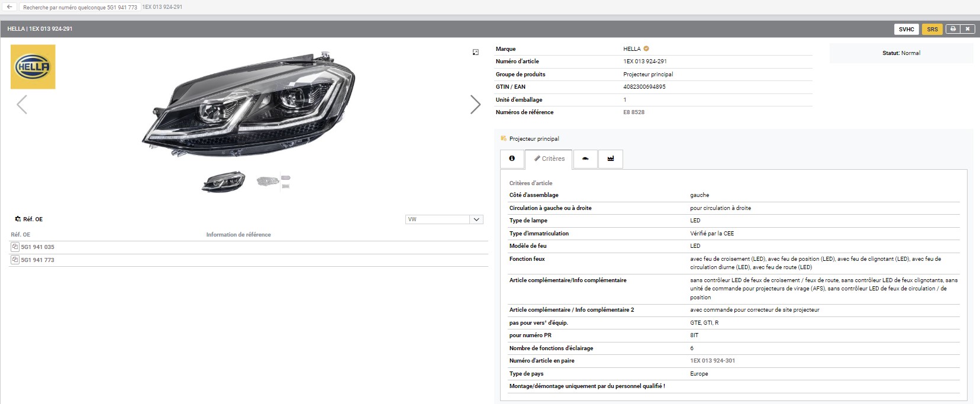The width and height of the screenshot is (980, 404).
Task: Open the SVHC information
Action: [x=907, y=29]
